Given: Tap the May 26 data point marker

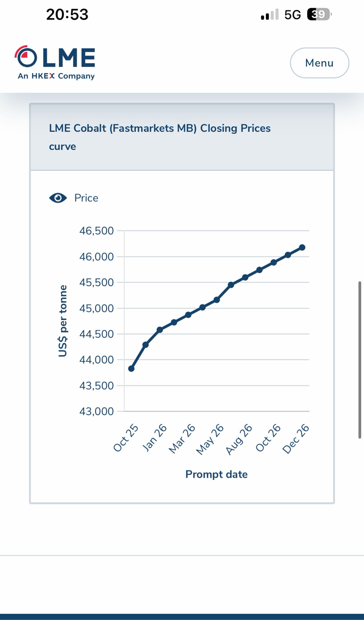Looking at the screenshot, I should [217, 300].
